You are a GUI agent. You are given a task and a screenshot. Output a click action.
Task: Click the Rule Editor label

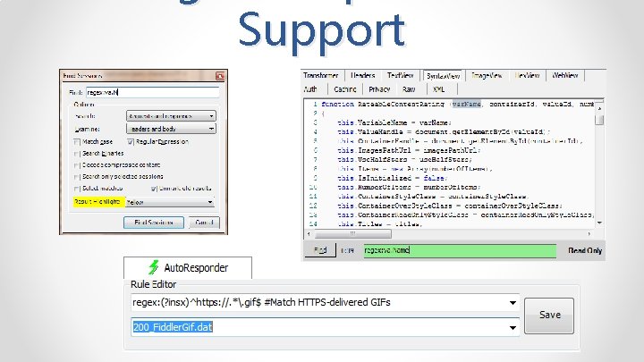[153, 284]
